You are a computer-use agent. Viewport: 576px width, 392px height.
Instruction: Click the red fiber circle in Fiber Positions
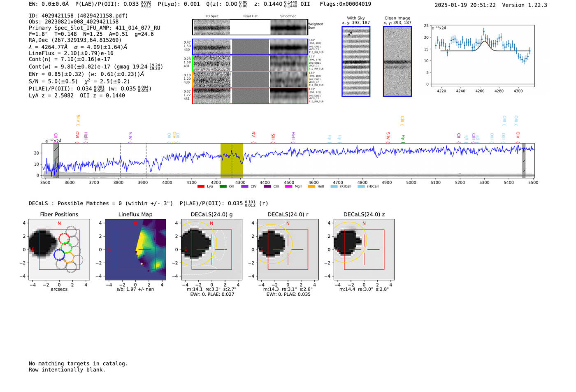click(64, 238)
